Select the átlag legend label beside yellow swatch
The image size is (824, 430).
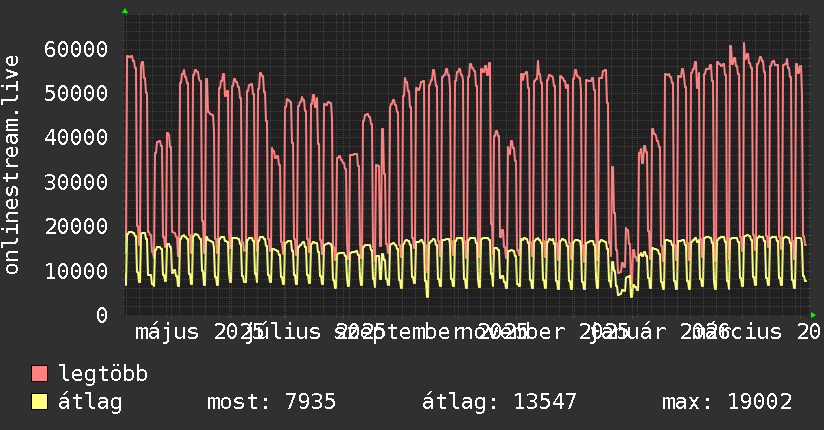point(90,402)
